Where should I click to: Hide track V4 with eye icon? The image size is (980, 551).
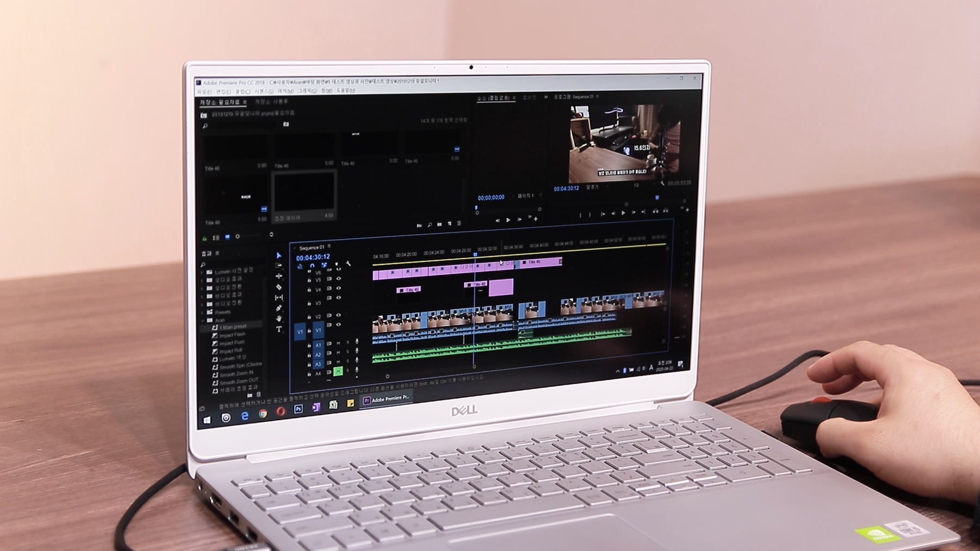click(x=339, y=289)
